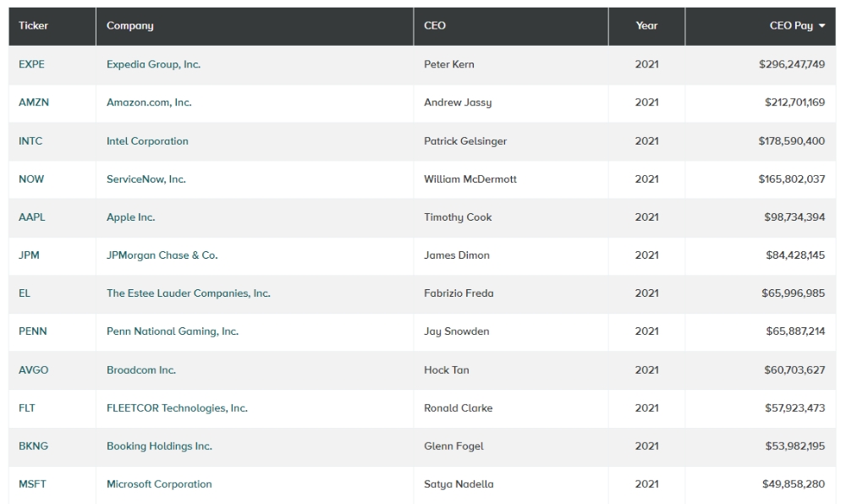The width and height of the screenshot is (846, 504).
Task: Click the CEO Pay column header label
Action: (791, 25)
